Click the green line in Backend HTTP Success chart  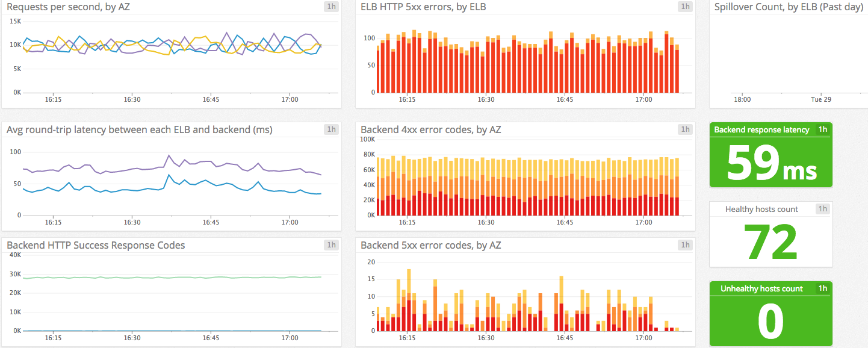coord(150,277)
